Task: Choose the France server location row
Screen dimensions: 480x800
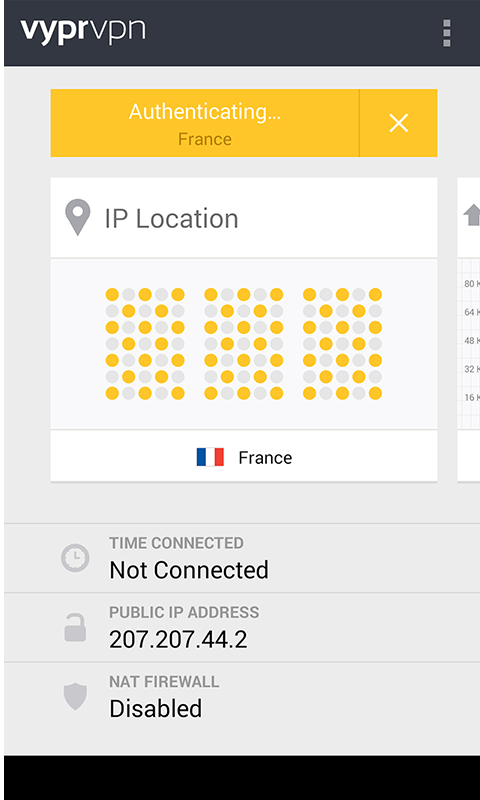Action: click(x=244, y=456)
